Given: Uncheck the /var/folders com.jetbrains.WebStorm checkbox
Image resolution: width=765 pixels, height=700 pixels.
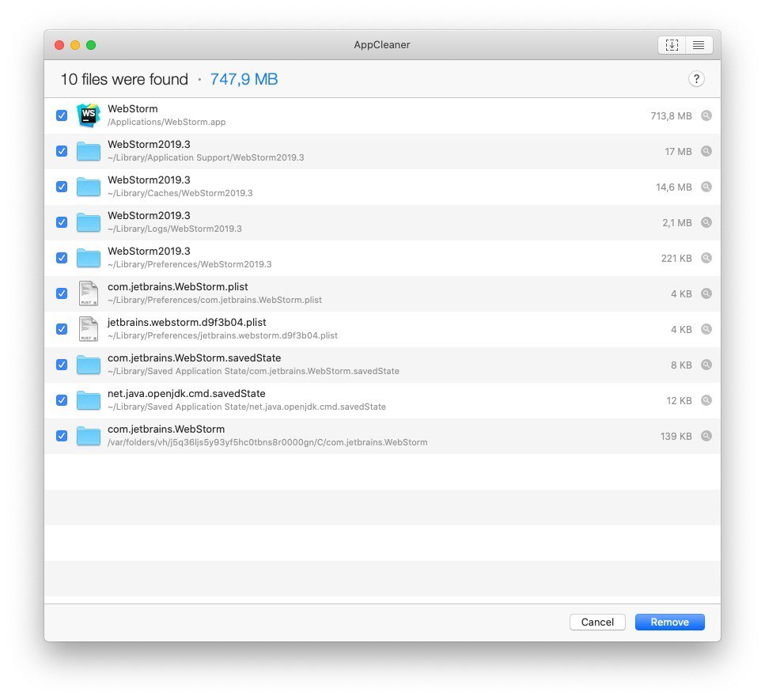Looking at the screenshot, I should 62,436.
